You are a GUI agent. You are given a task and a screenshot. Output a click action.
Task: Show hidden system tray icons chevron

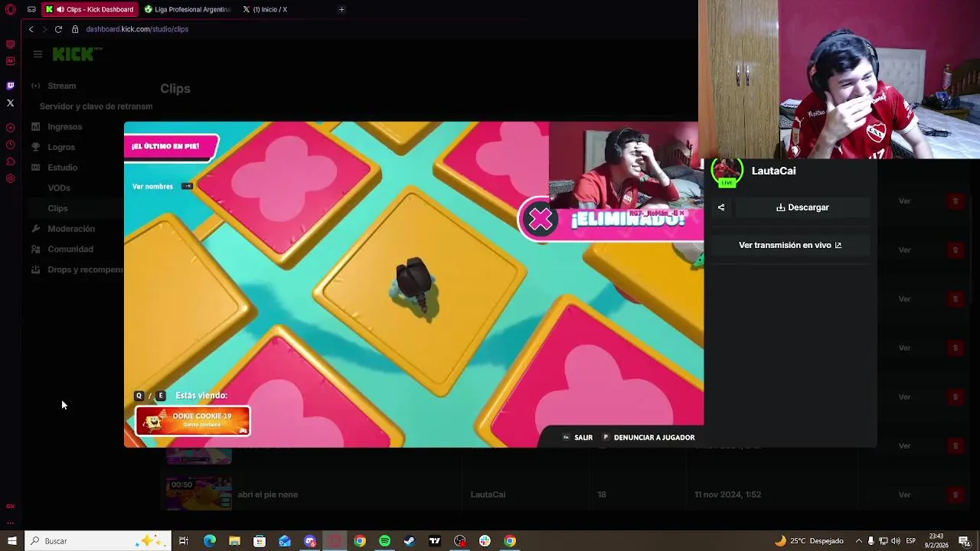click(x=858, y=541)
